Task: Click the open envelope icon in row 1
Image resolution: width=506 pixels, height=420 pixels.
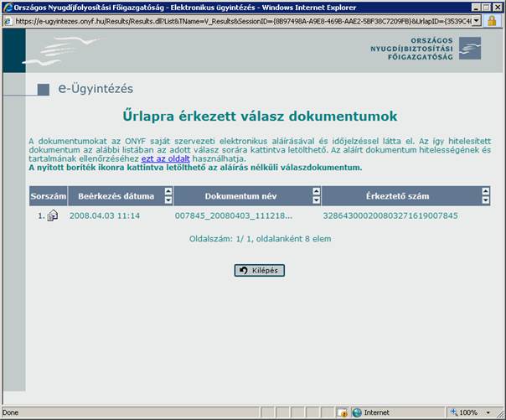Action: 52,215
